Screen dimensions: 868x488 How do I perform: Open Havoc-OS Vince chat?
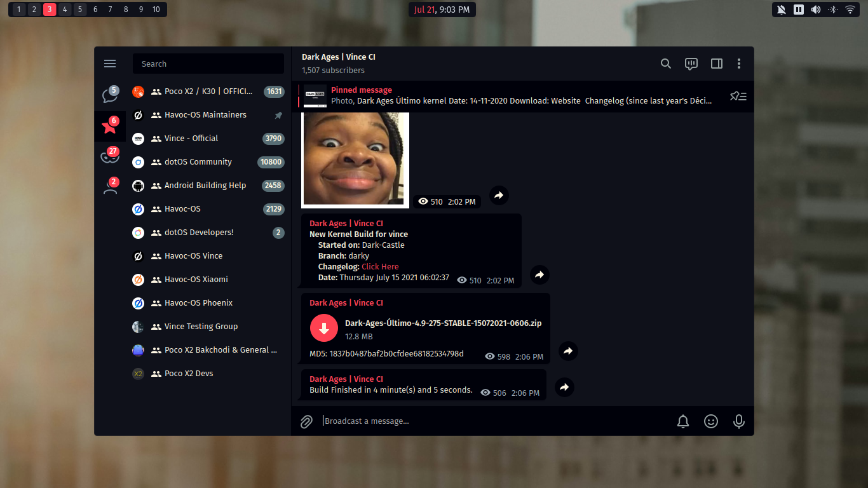coord(208,256)
